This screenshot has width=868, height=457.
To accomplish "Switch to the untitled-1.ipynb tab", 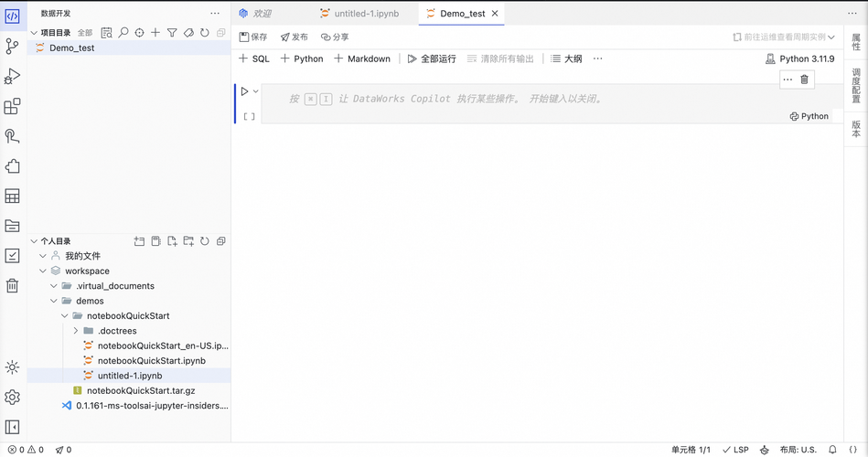I will (359, 14).
